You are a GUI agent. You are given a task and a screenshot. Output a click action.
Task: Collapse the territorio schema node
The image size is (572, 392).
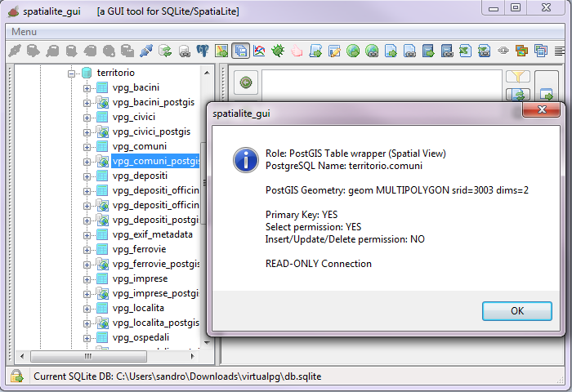[72, 73]
